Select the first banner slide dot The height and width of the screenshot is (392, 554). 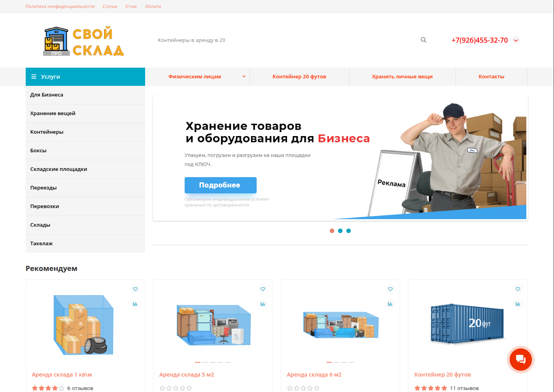point(332,231)
